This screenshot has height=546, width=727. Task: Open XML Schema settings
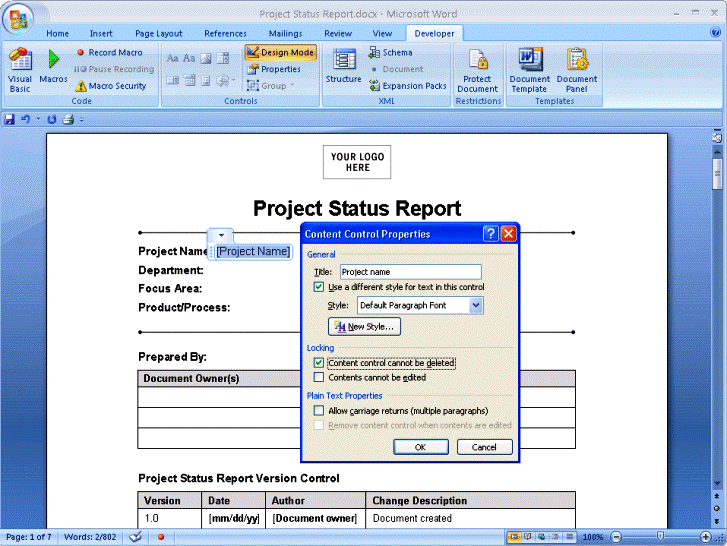click(390, 52)
